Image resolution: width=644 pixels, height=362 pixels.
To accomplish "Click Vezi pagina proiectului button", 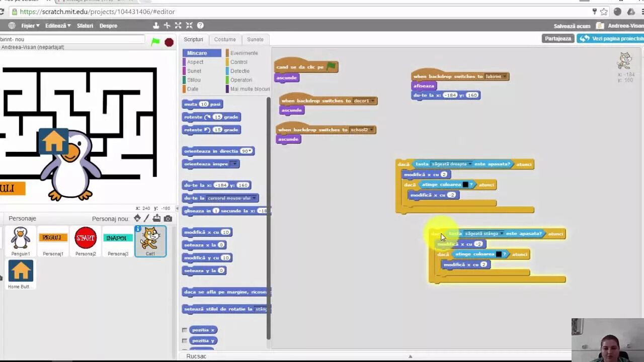I will 611,38.
